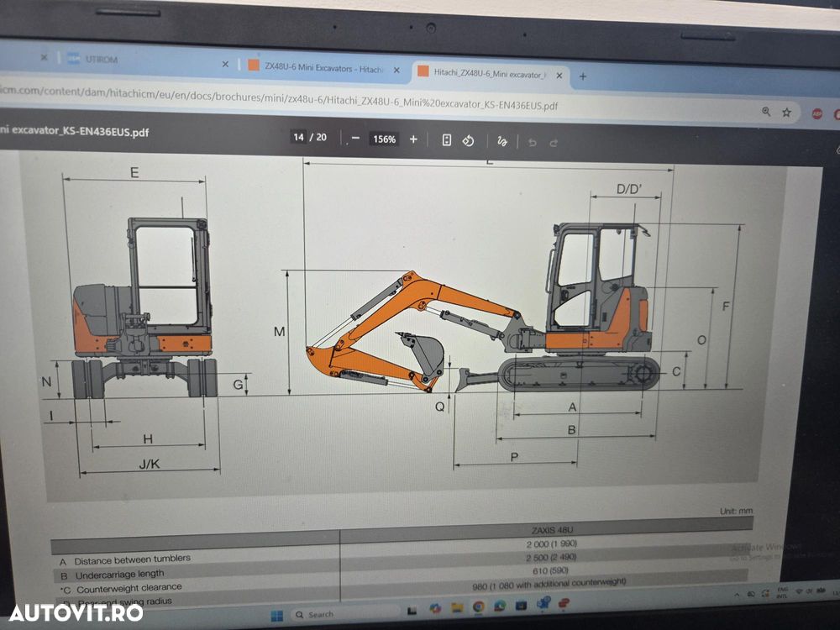Image resolution: width=840 pixels, height=630 pixels.
Task: Click the 156% zoom level field
Action: [384, 139]
